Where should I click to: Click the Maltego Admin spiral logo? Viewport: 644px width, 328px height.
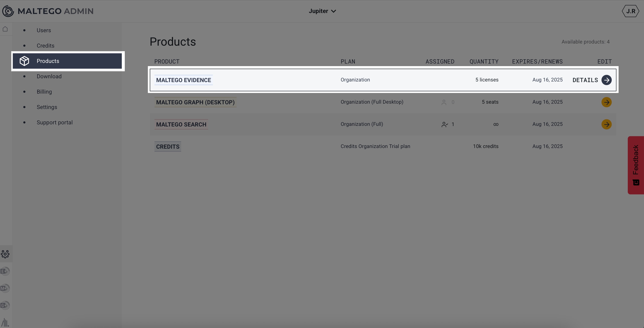point(8,11)
